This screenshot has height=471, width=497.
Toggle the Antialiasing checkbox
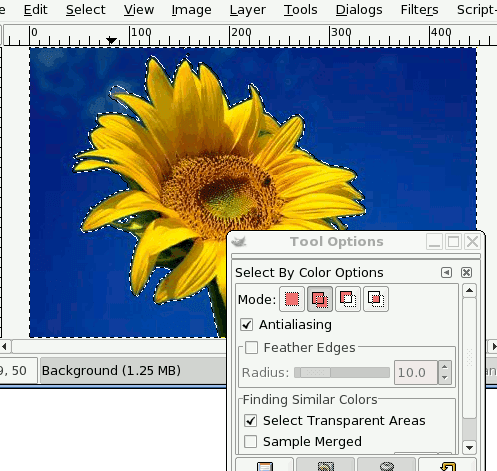(x=247, y=325)
